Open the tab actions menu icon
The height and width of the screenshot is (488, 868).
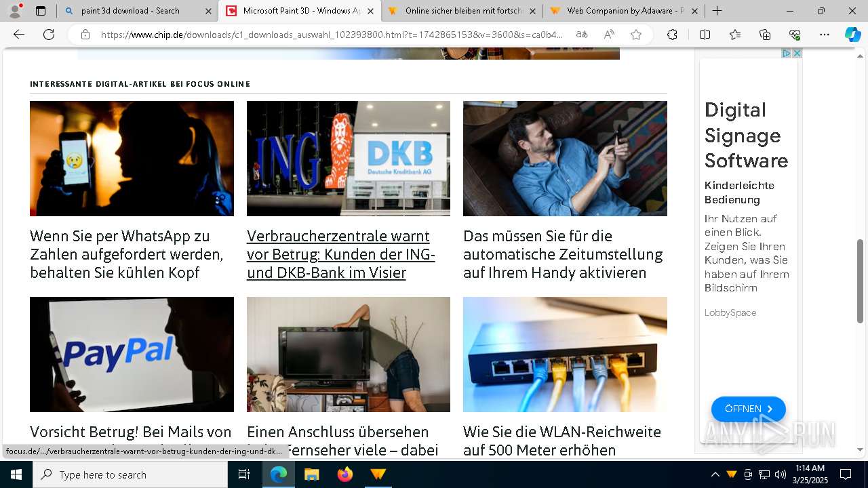41,11
